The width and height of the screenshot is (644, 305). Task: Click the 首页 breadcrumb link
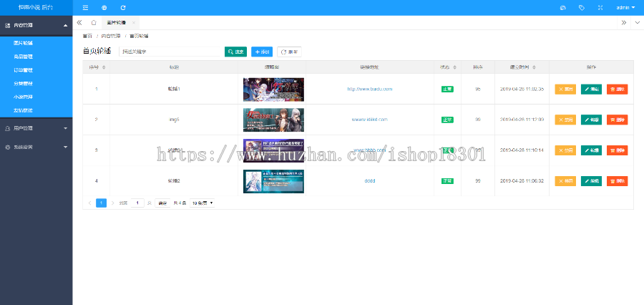click(87, 37)
